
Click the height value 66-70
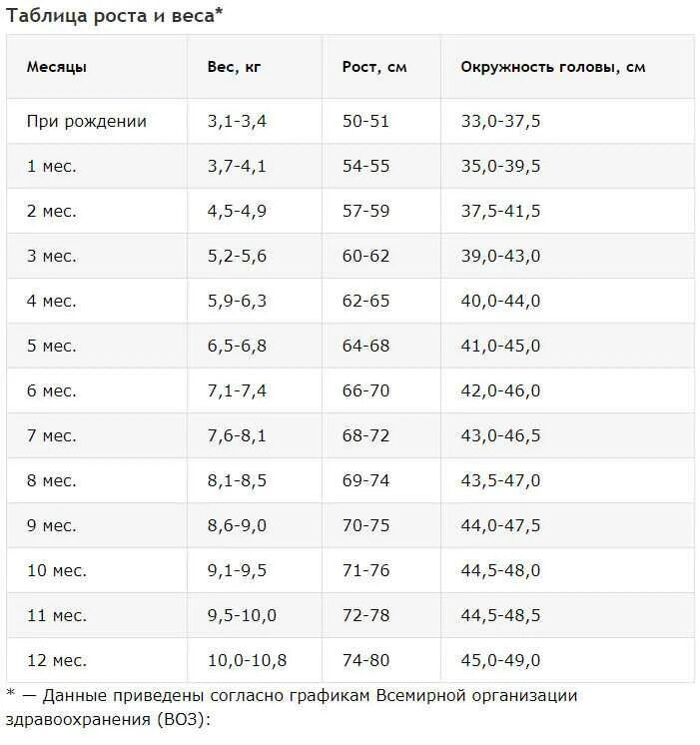point(365,390)
